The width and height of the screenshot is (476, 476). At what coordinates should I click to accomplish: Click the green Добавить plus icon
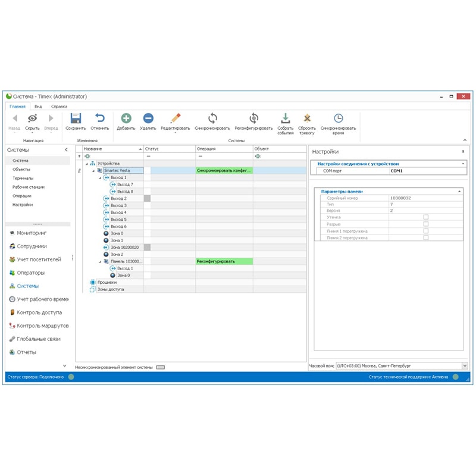(x=126, y=118)
